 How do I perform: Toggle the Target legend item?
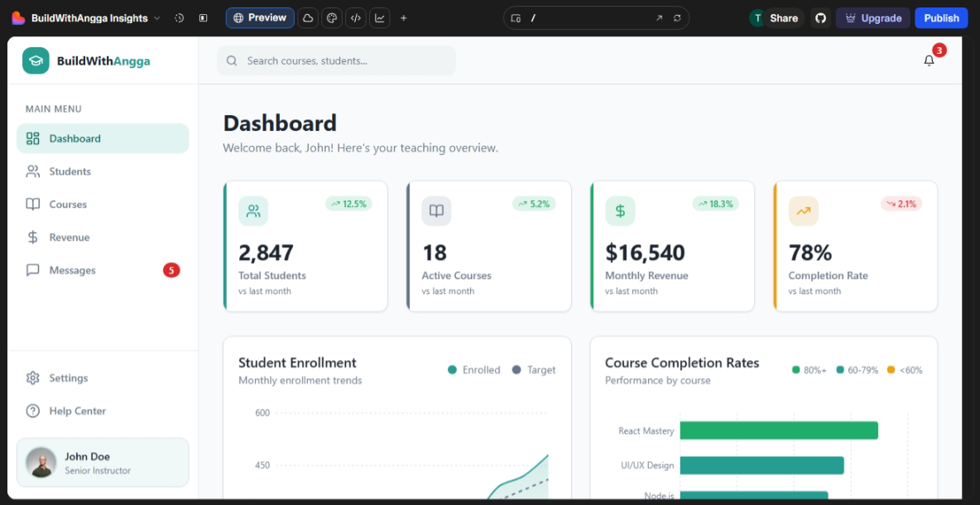coord(534,370)
